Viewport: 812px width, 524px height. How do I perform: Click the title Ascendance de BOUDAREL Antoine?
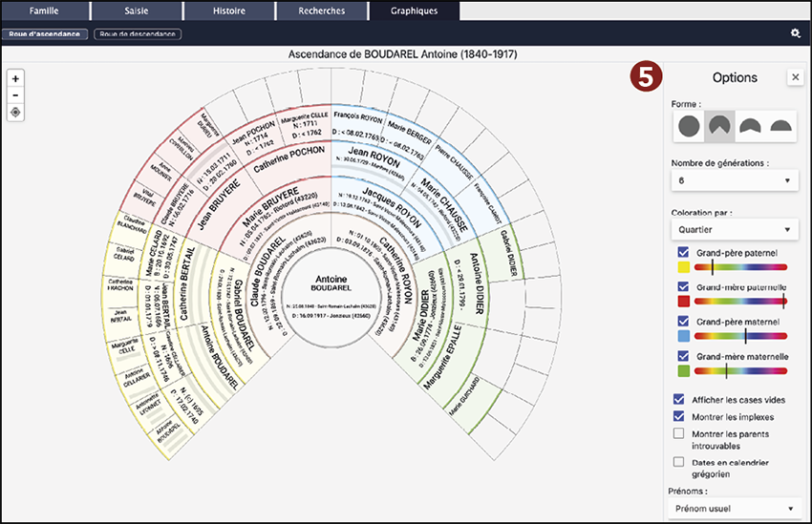click(402, 53)
